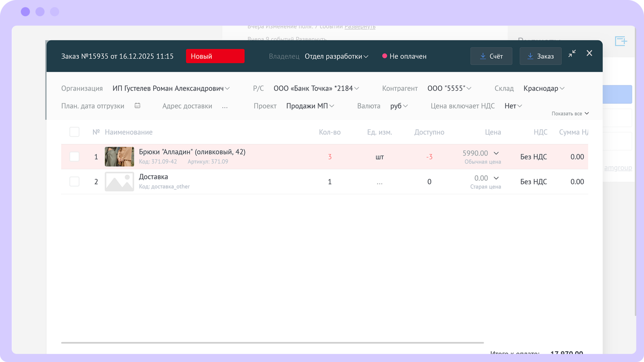Open the Валюта руб dropdown
The height and width of the screenshot is (362, 644).
(x=399, y=106)
